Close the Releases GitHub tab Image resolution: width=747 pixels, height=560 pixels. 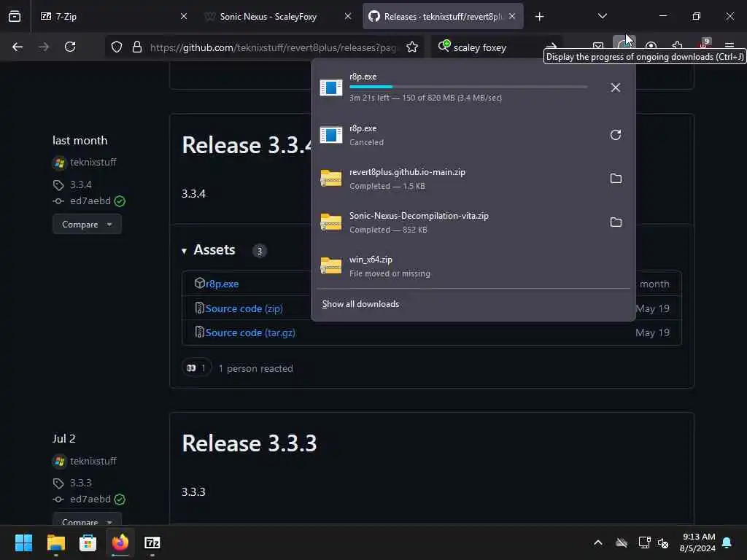[x=512, y=16]
